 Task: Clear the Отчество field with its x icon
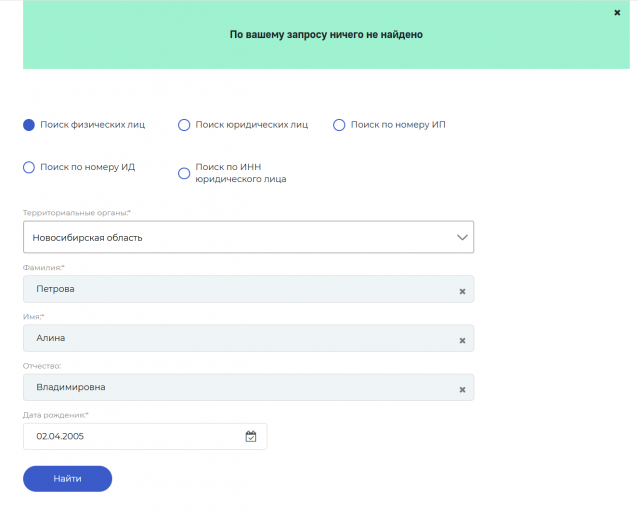462,390
